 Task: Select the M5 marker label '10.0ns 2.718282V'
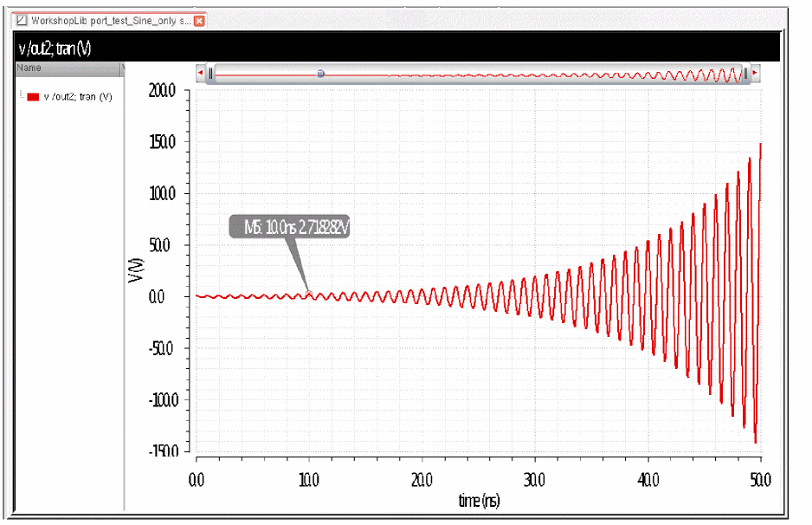289,227
